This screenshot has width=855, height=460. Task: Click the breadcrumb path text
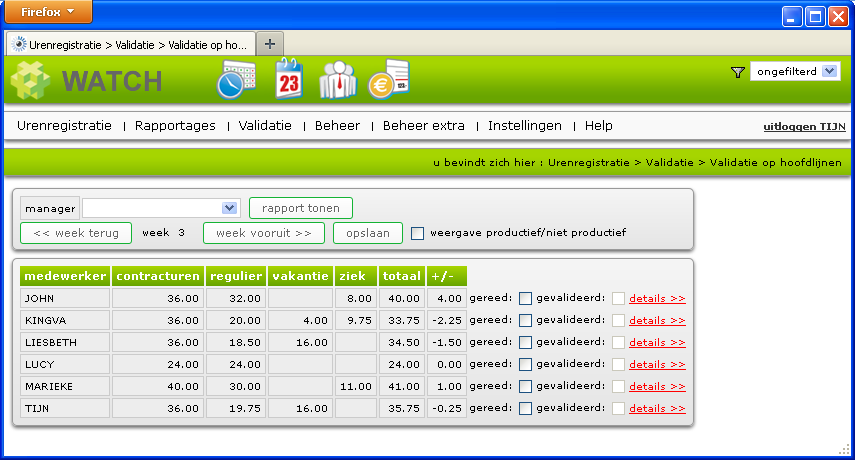point(637,162)
